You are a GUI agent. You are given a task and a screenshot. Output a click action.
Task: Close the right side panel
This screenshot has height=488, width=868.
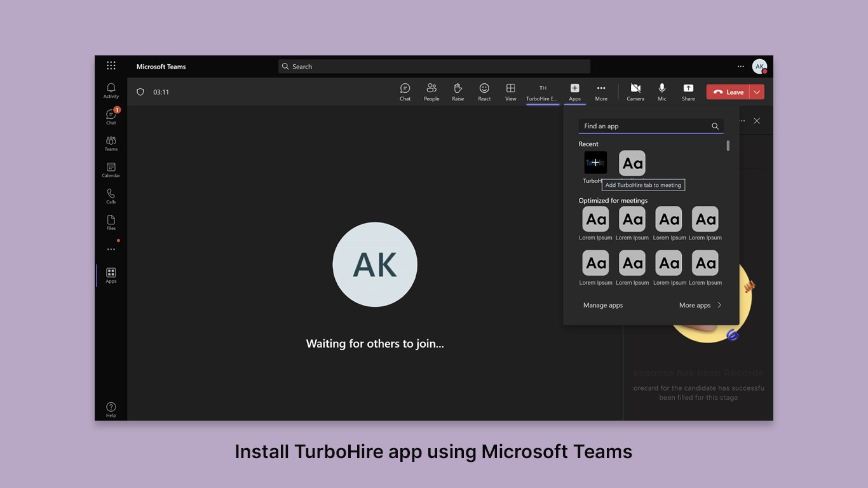click(x=757, y=121)
